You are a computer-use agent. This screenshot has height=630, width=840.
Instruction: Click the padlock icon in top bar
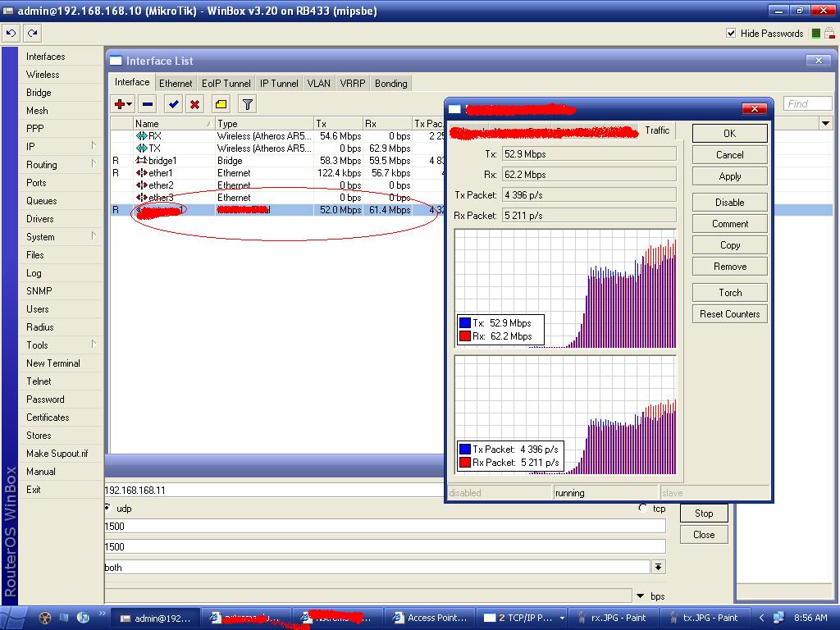829,33
